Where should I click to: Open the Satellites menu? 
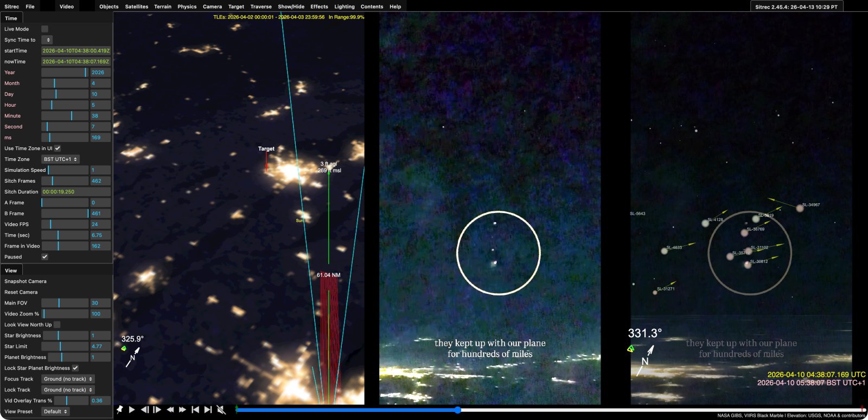(136, 7)
